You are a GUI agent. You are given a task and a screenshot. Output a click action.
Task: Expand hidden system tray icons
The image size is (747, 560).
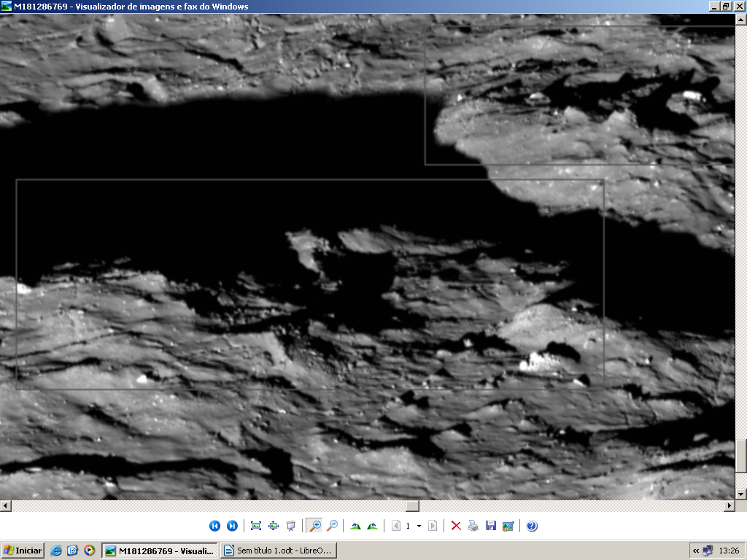(696, 551)
